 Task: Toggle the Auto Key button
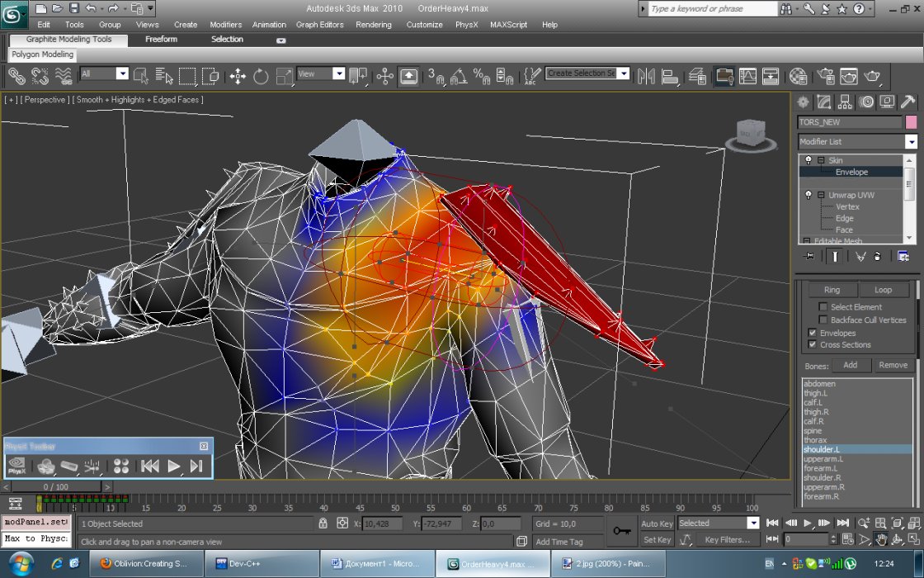(x=657, y=524)
